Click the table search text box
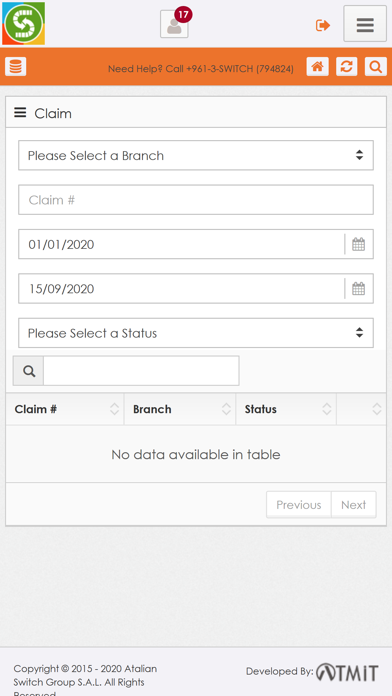Image resolution: width=392 pixels, height=696 pixels. [141, 371]
